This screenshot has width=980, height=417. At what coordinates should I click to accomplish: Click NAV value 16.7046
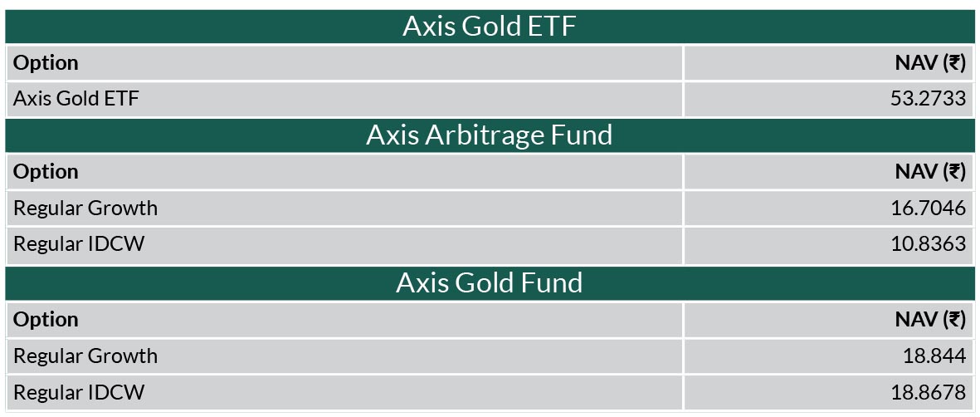pos(928,208)
